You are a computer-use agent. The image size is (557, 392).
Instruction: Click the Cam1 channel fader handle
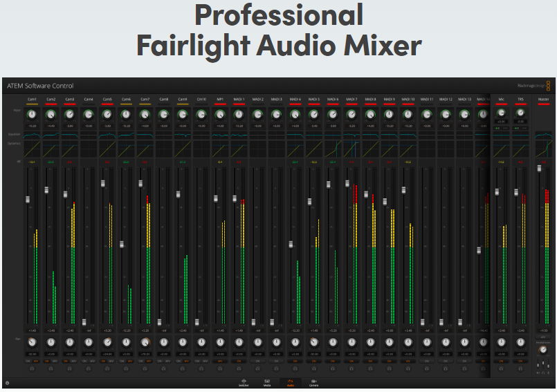click(x=28, y=200)
